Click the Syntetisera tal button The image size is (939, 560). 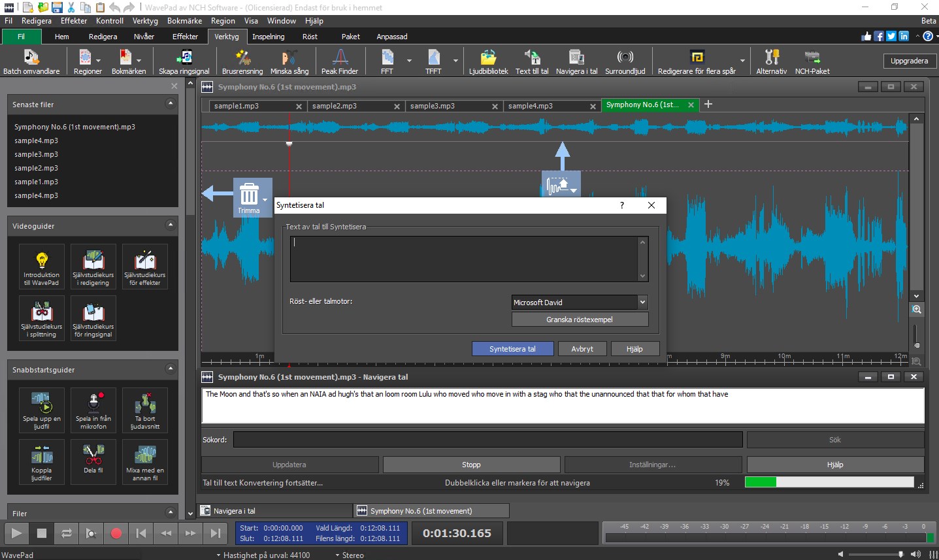tap(512, 348)
